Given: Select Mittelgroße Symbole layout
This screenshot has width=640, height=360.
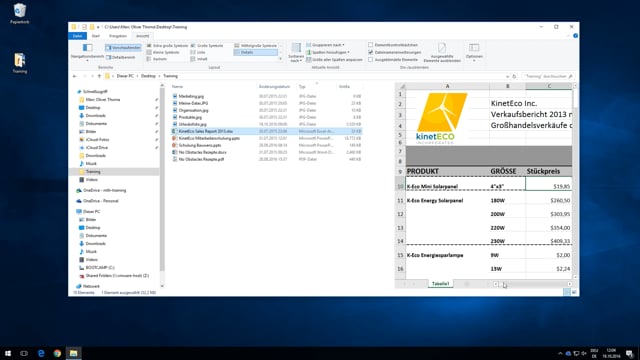Looking at the screenshot, I should click(256, 46).
